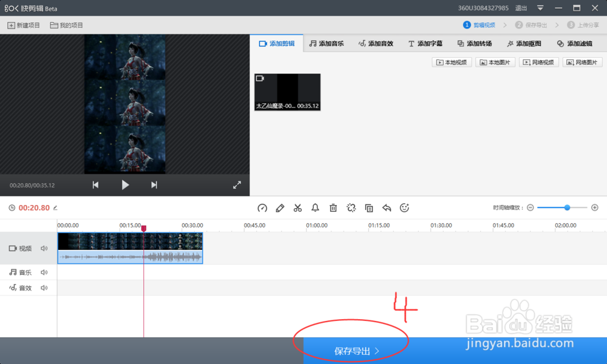607x364 pixels.
Task: Click the bell marker icon
Action: click(x=315, y=208)
